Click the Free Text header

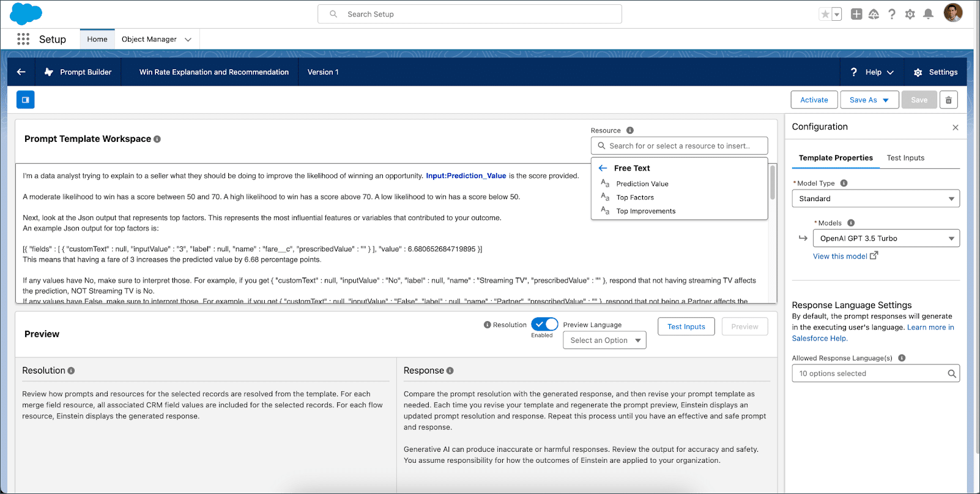click(x=632, y=168)
